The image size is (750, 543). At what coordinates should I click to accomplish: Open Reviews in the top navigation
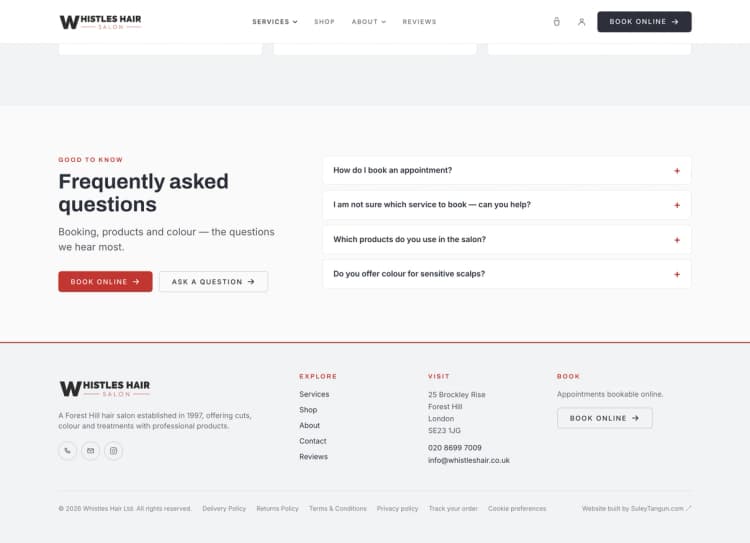(x=419, y=22)
